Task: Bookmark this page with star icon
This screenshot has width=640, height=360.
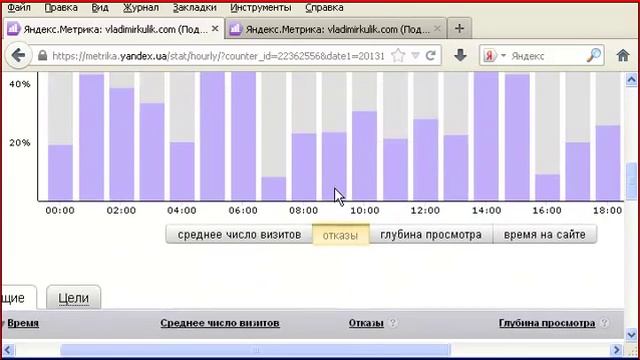Action: click(x=398, y=56)
